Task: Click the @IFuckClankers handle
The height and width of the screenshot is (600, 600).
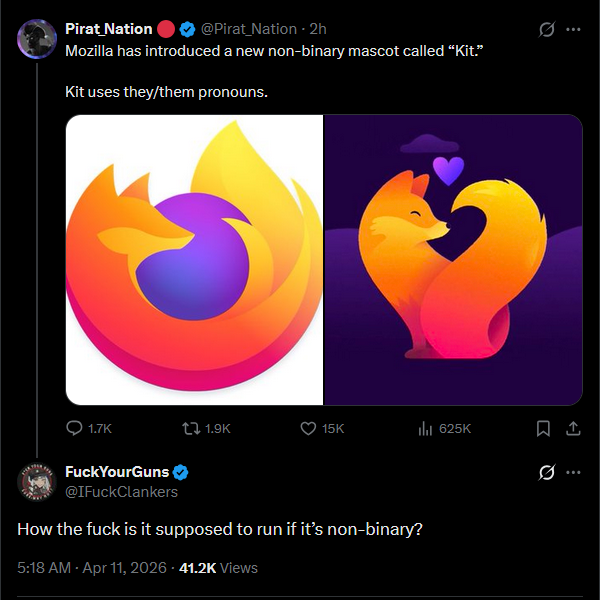Action: click(x=120, y=491)
